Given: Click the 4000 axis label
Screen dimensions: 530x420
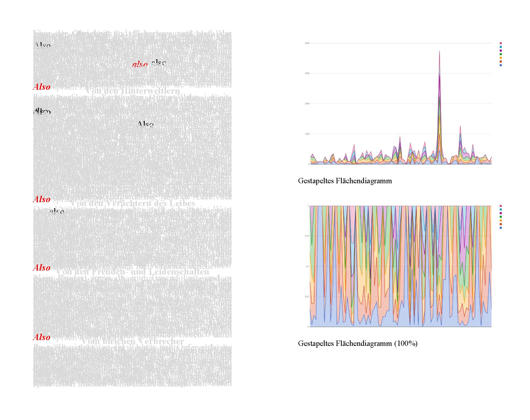Looking at the screenshot, I should pyautogui.click(x=307, y=43).
